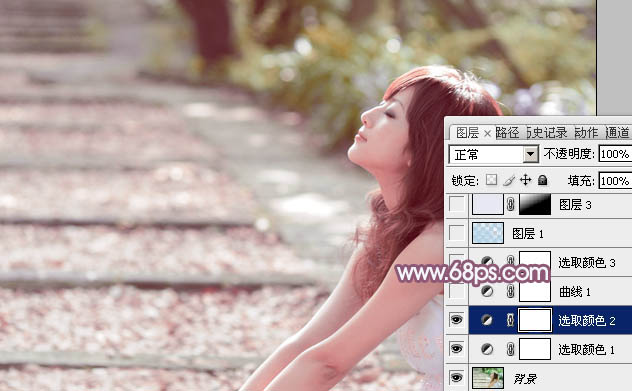Click the adjustment icon on 选取颜色 2 layer

point(487,320)
